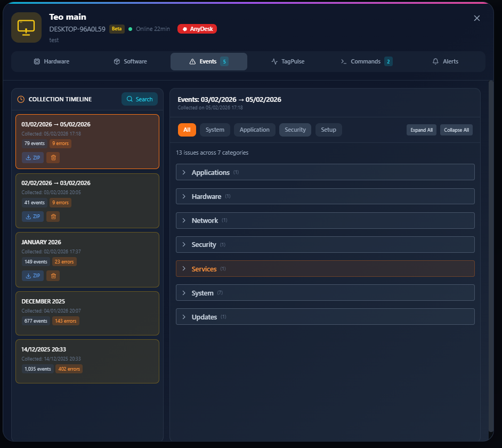
Task: Click the Search button in Collection Timeline
Action: (139, 99)
